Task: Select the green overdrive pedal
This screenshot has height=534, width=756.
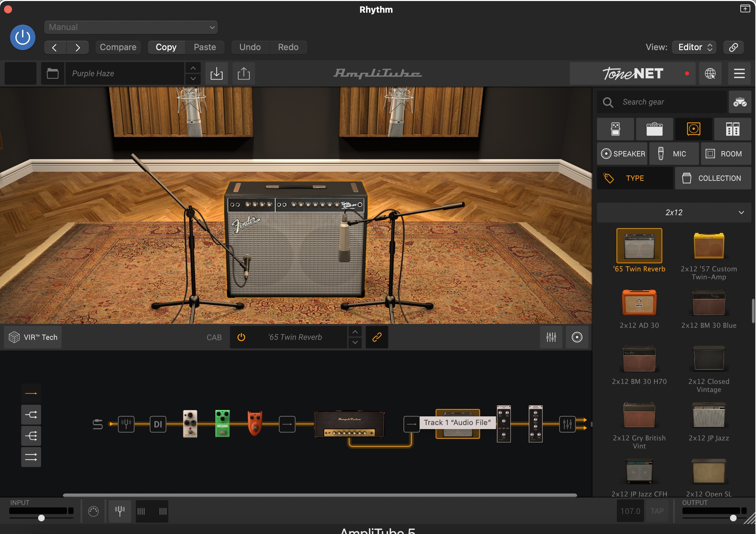Action: [x=222, y=423]
